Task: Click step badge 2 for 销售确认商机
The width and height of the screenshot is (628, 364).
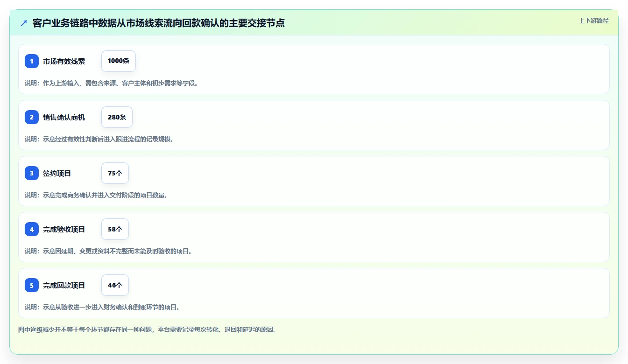Action: click(x=32, y=117)
